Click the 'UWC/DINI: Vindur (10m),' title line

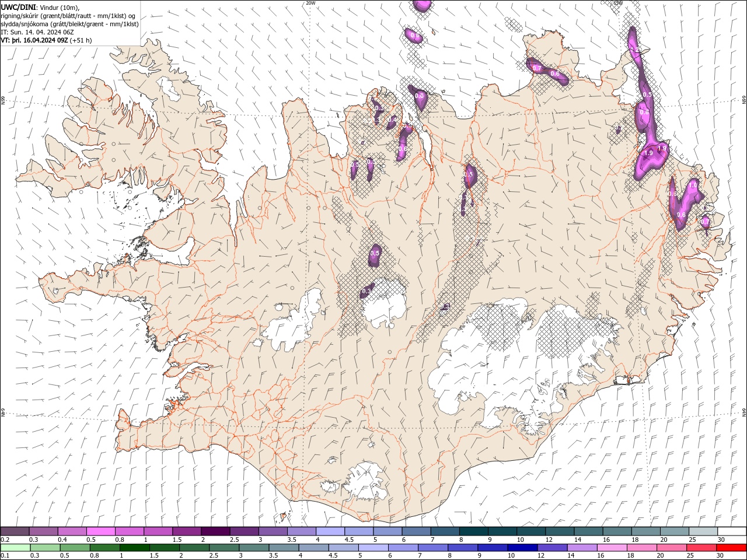pyautogui.click(x=40, y=7)
